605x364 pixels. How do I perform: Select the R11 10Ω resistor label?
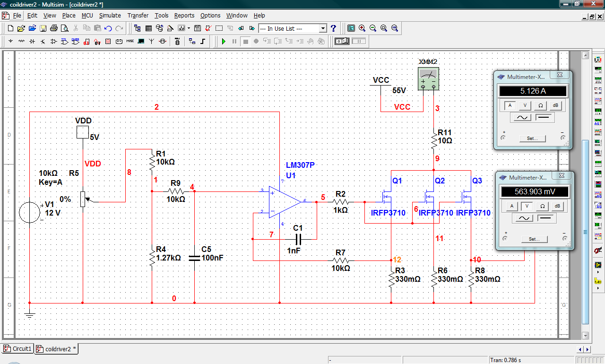(445, 137)
